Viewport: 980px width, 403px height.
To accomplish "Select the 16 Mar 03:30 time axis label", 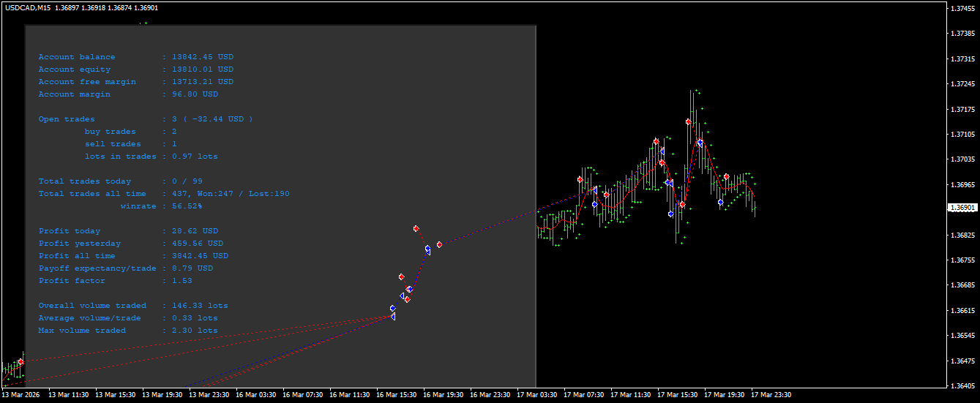I will (x=255, y=395).
